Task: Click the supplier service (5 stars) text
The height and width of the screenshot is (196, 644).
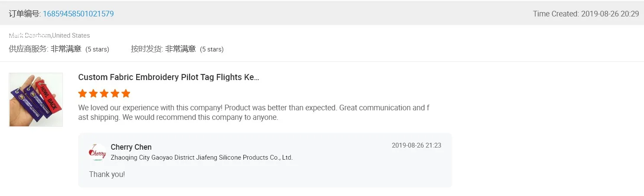Action: coord(97,49)
